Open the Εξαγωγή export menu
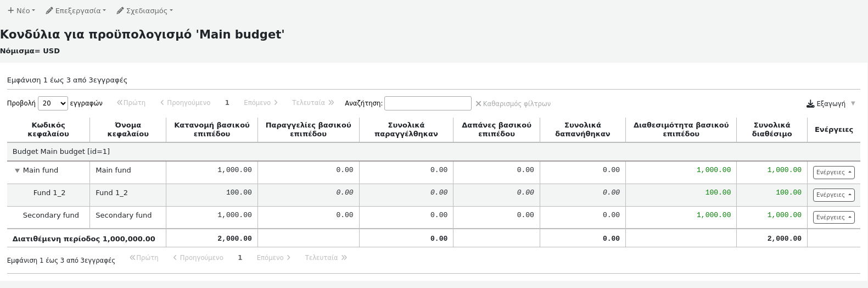 830,103
